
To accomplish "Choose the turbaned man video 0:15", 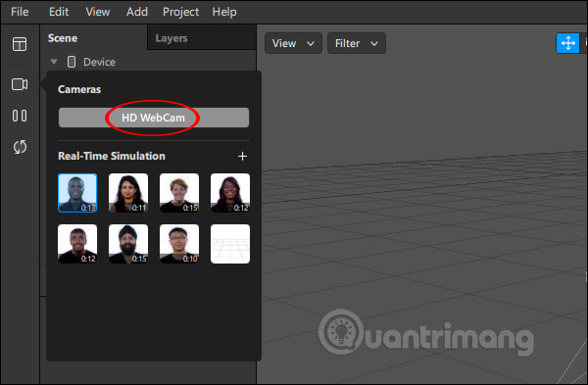I will pos(128,244).
